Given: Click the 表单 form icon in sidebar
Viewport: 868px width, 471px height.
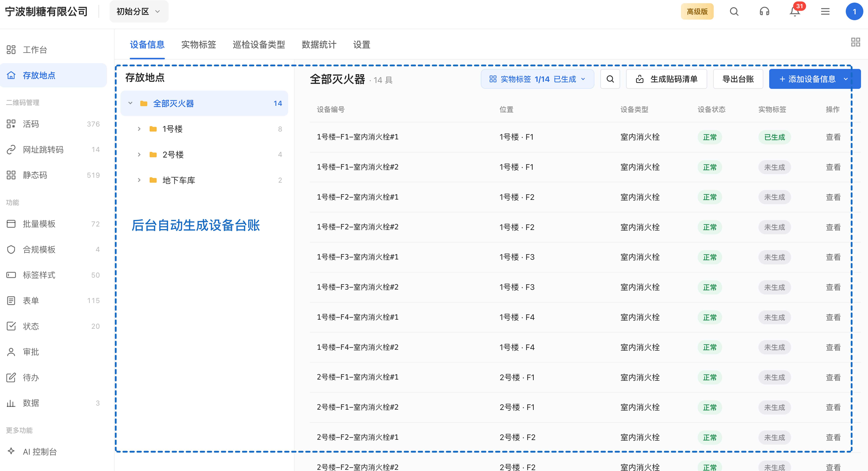Looking at the screenshot, I should point(11,301).
